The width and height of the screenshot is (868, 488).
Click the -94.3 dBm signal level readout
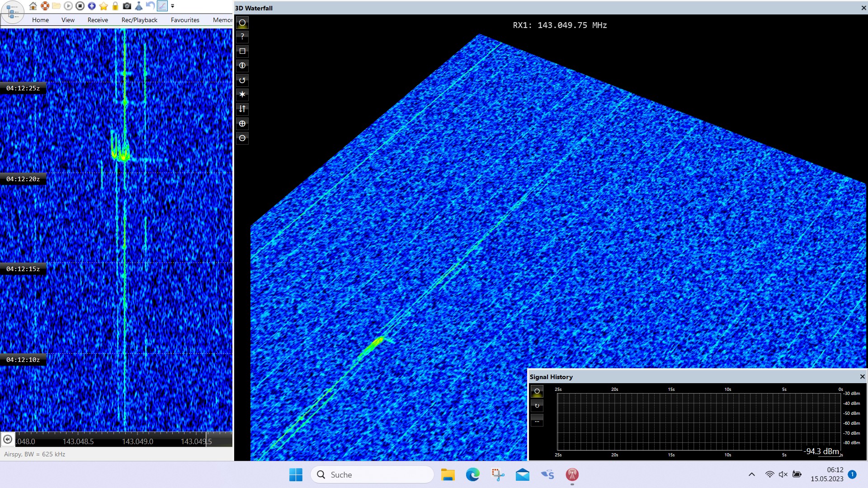point(821,451)
